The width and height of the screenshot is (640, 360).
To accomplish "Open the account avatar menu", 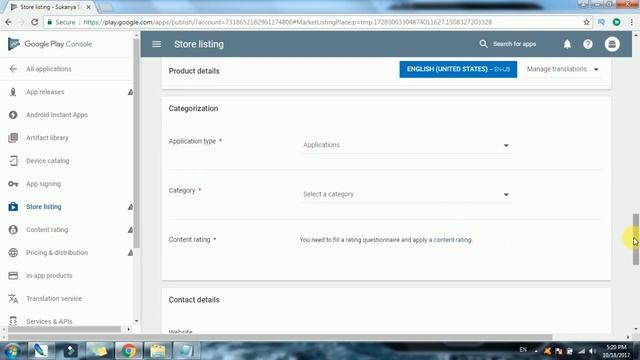I will (x=612, y=44).
